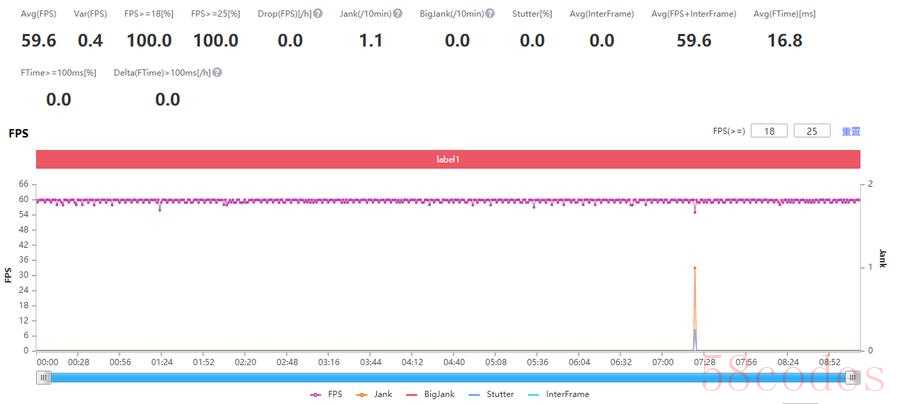Screen dimensions: 900x404
Task: Click help icon beside Delta(FTime)>100ms[/h]
Action: [x=217, y=73]
